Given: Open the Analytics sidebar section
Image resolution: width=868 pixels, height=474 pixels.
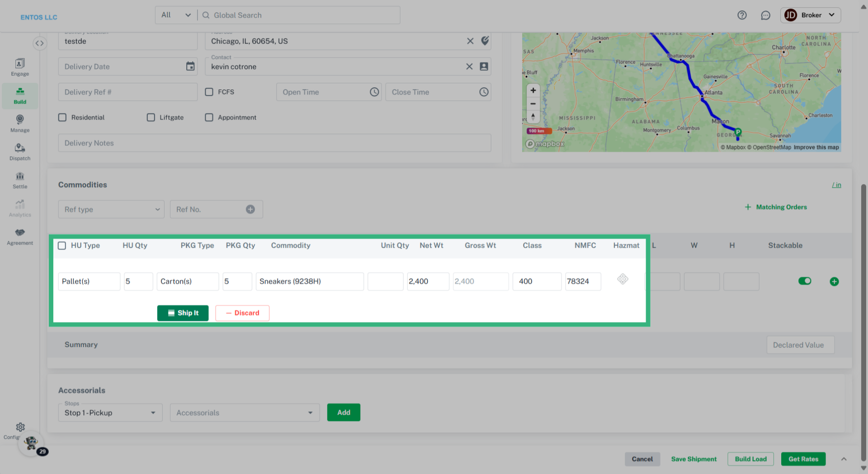Looking at the screenshot, I should click(x=20, y=209).
